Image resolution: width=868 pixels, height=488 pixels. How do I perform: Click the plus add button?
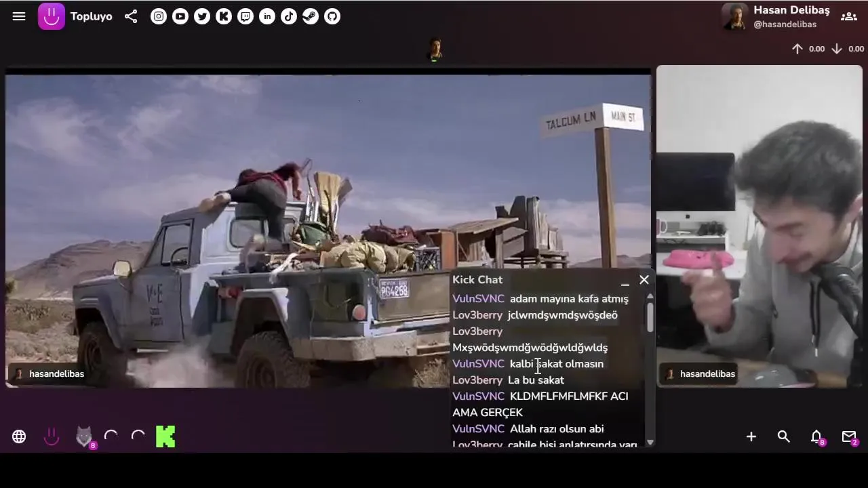pyautogui.click(x=751, y=436)
